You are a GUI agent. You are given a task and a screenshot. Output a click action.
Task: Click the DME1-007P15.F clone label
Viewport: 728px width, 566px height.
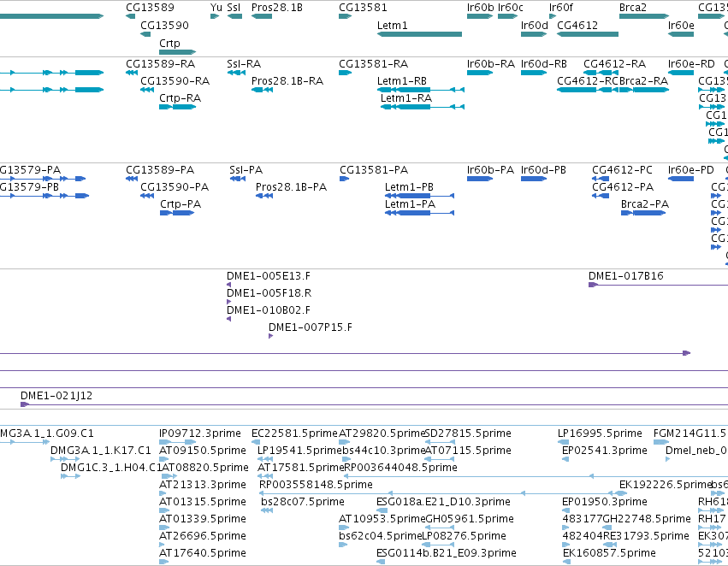coord(311,327)
